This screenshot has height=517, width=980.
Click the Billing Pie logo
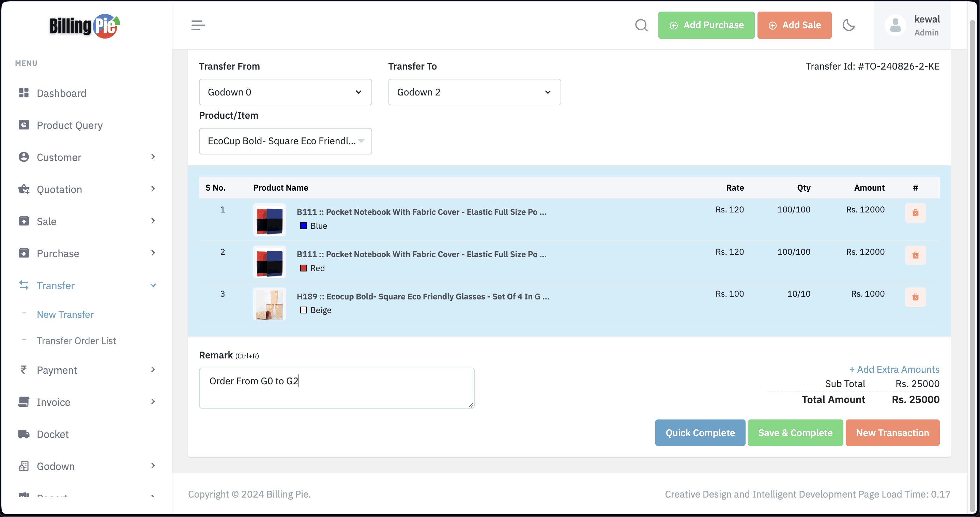pyautogui.click(x=85, y=26)
